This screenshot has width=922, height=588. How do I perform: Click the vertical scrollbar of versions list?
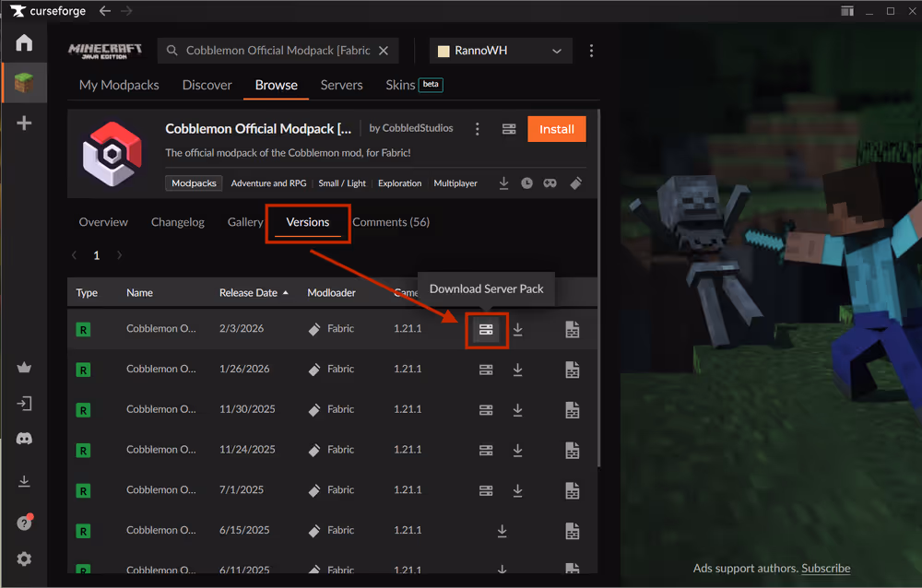[x=598, y=288]
